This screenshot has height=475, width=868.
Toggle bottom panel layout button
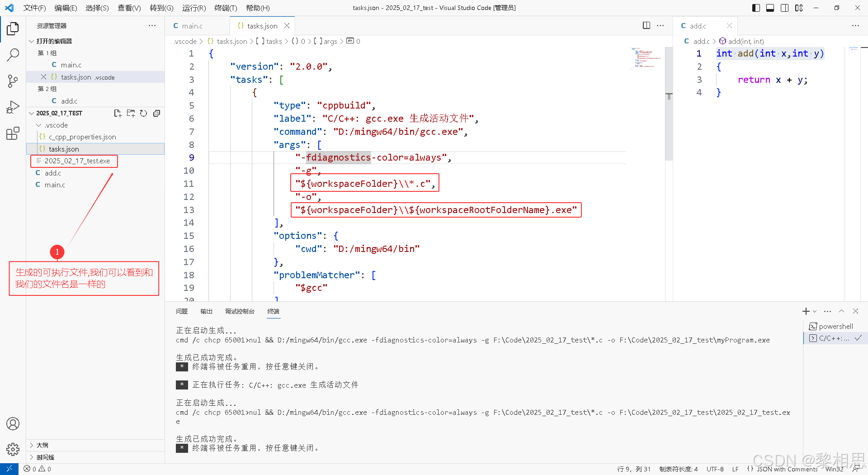coord(770,8)
